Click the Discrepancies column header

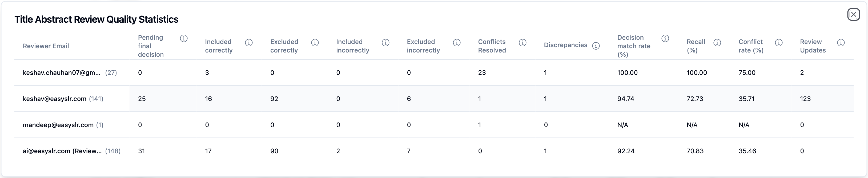(x=565, y=45)
